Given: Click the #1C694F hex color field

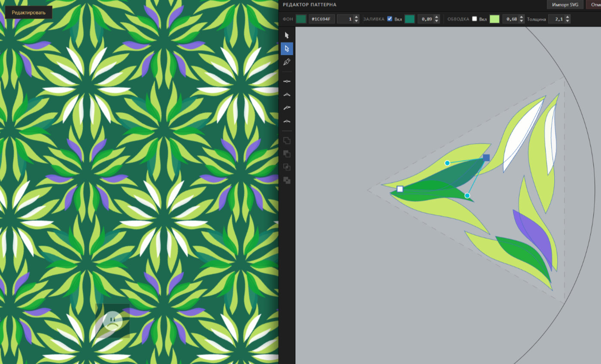Looking at the screenshot, I should 322,19.
